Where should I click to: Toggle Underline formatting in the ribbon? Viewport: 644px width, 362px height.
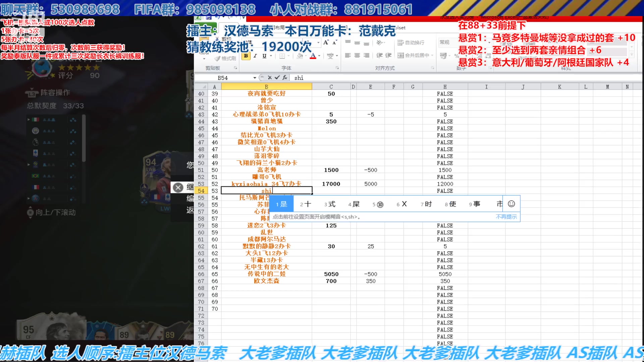click(264, 56)
